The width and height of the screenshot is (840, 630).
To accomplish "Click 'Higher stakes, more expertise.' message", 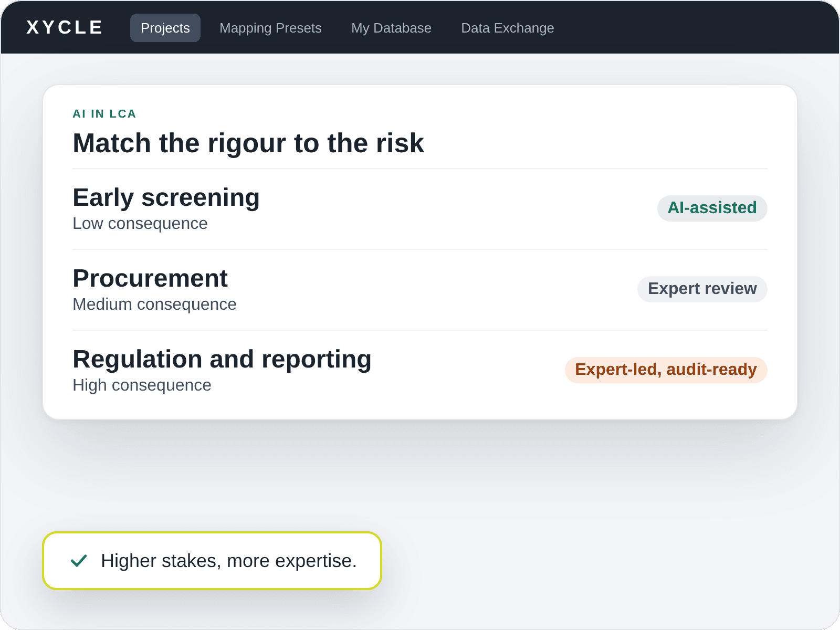I will 229,561.
